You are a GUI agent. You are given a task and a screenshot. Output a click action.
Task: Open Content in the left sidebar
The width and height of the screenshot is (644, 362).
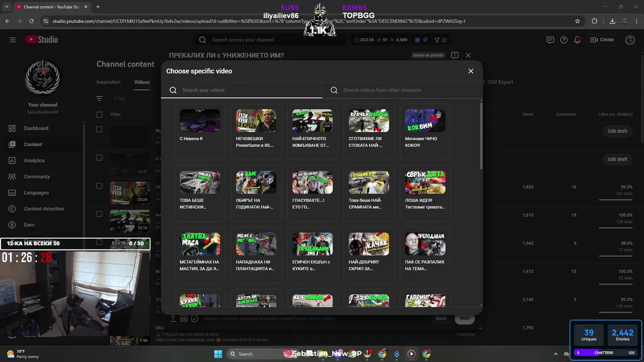click(33, 144)
